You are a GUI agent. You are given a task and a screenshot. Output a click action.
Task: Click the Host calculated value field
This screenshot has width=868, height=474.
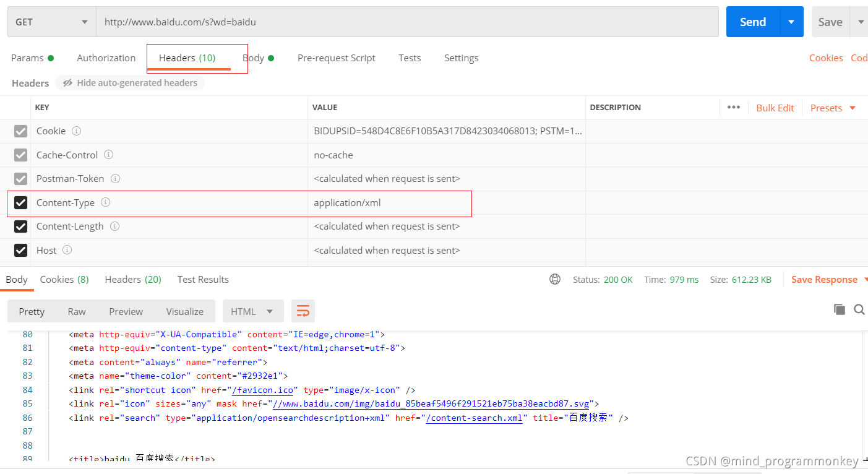pyautogui.click(x=447, y=251)
